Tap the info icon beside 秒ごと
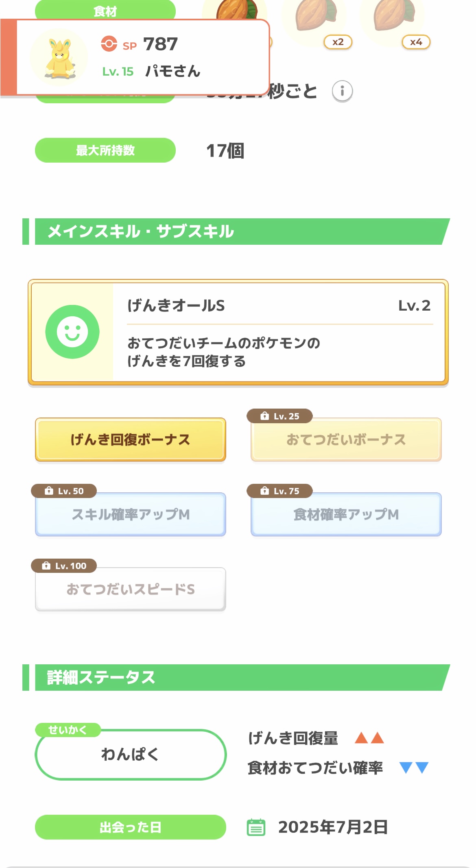Screen dimensions: 476x868 pyautogui.click(x=342, y=91)
